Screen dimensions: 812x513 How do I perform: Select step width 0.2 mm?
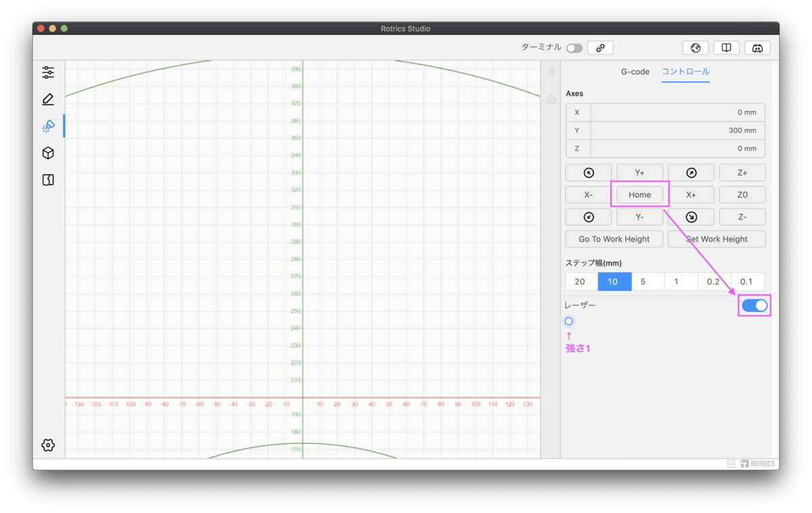[714, 282]
